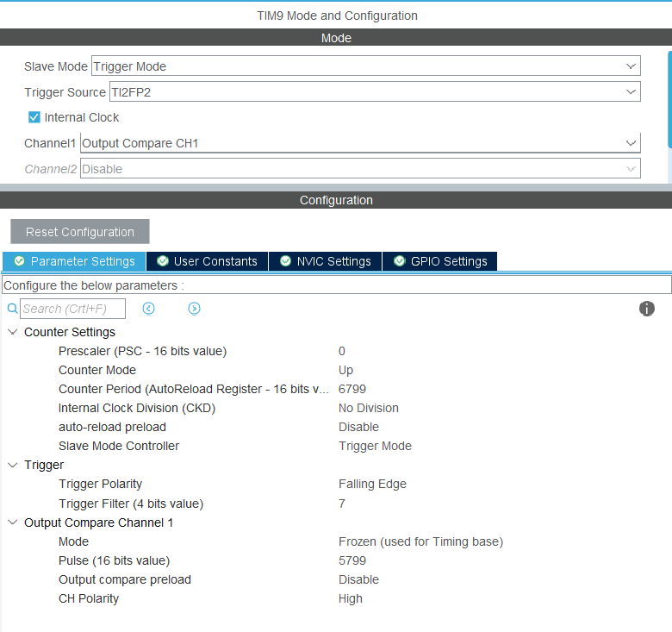Select the Trigger Polarity Falling Edge value
The width and height of the screenshot is (672, 632).
(372, 484)
